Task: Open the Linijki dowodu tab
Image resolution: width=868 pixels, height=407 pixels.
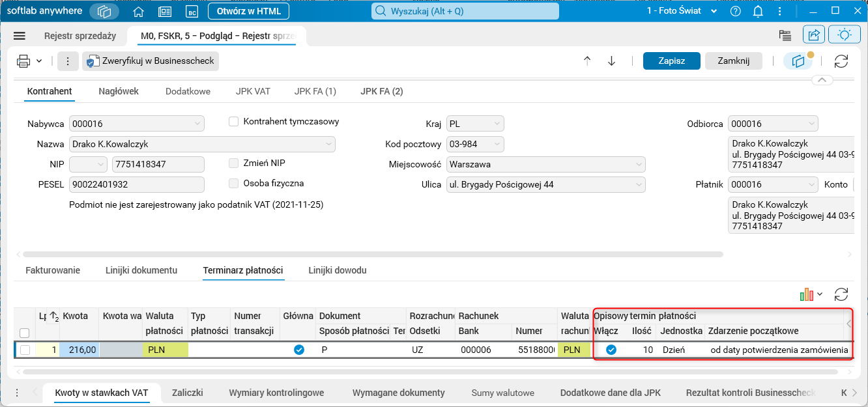Action: 338,270
